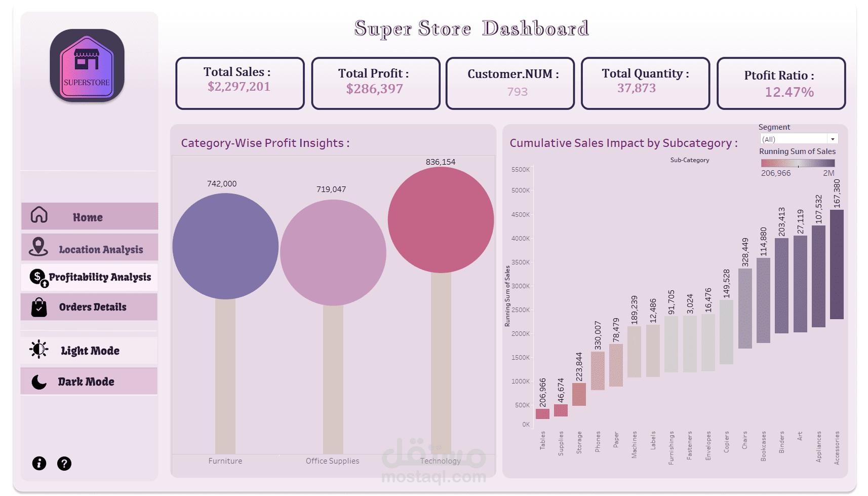Click the Home house icon
The width and height of the screenshot is (868, 496).
coord(39,215)
